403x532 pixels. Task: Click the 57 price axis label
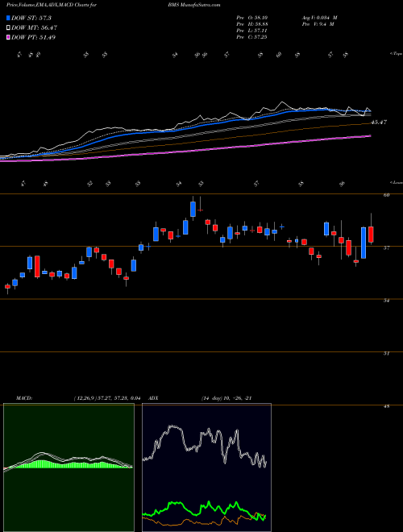click(386, 247)
